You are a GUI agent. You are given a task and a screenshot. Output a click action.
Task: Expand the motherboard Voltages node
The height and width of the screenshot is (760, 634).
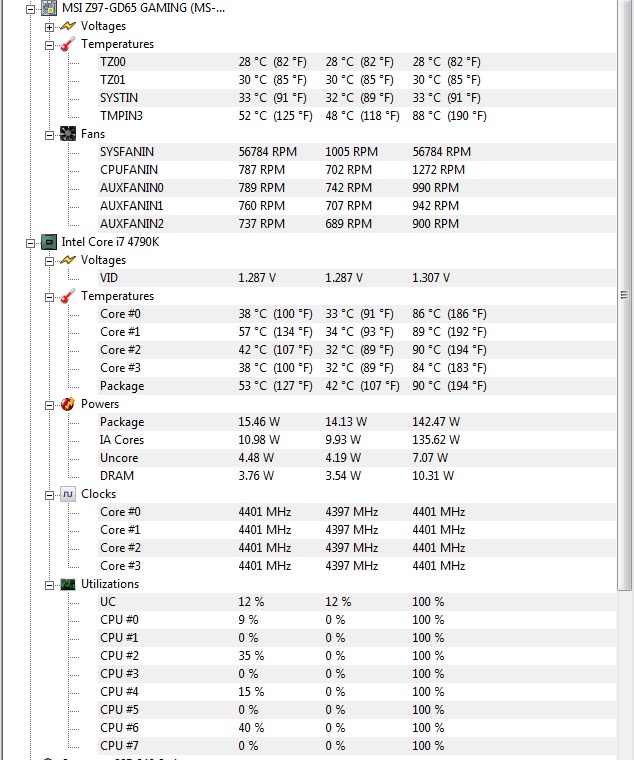click(x=49, y=27)
